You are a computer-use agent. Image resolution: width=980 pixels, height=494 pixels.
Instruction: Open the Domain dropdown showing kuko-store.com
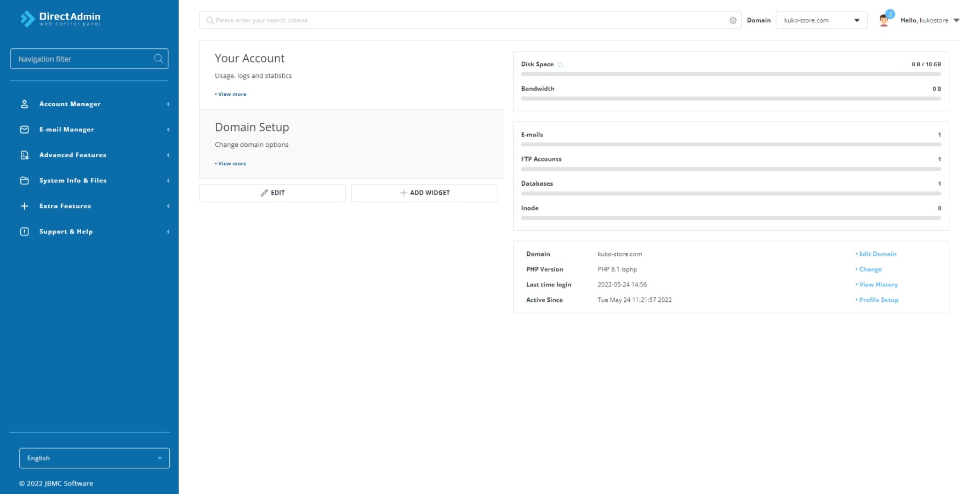(x=821, y=20)
